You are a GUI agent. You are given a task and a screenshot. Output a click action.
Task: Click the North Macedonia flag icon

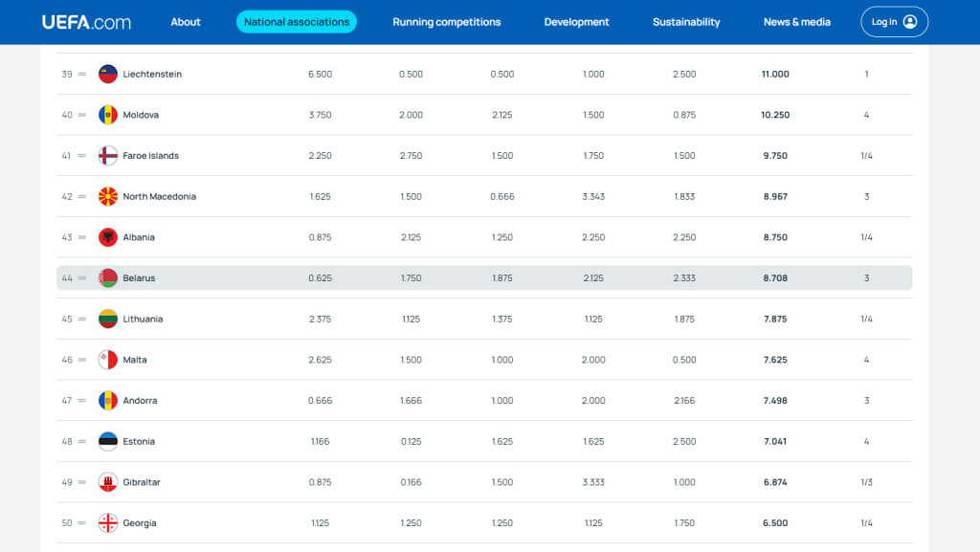pyautogui.click(x=108, y=197)
